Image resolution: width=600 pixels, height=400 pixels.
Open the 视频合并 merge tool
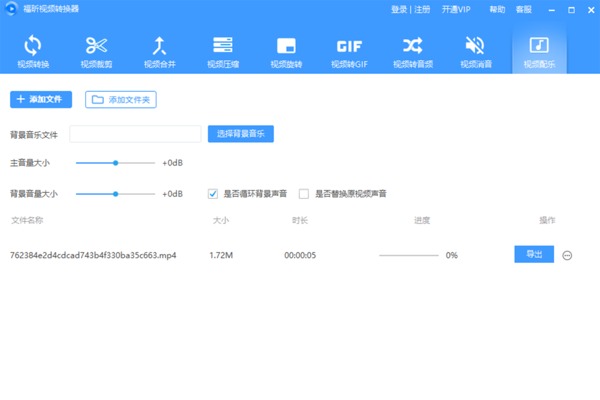tap(159, 52)
